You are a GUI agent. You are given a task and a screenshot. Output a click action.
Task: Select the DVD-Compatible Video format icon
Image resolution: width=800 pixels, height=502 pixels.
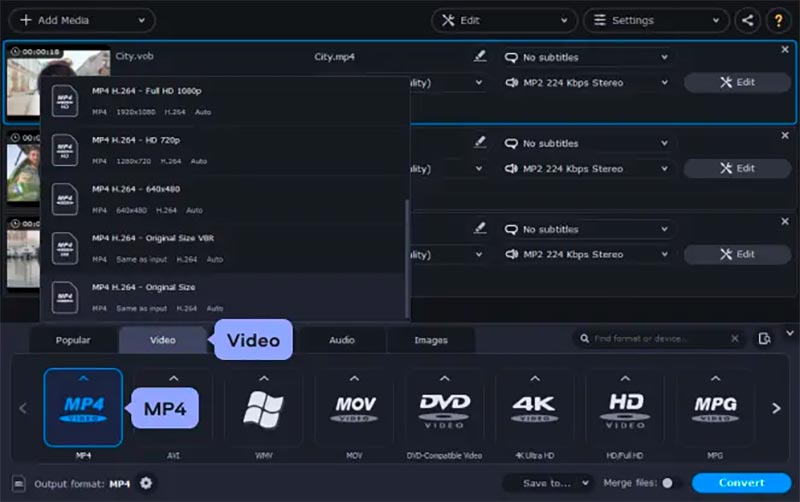coord(444,409)
